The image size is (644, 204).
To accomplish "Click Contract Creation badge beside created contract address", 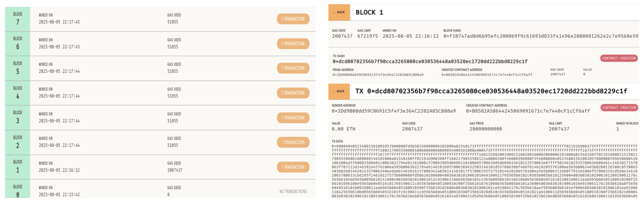I will click(619, 107).
